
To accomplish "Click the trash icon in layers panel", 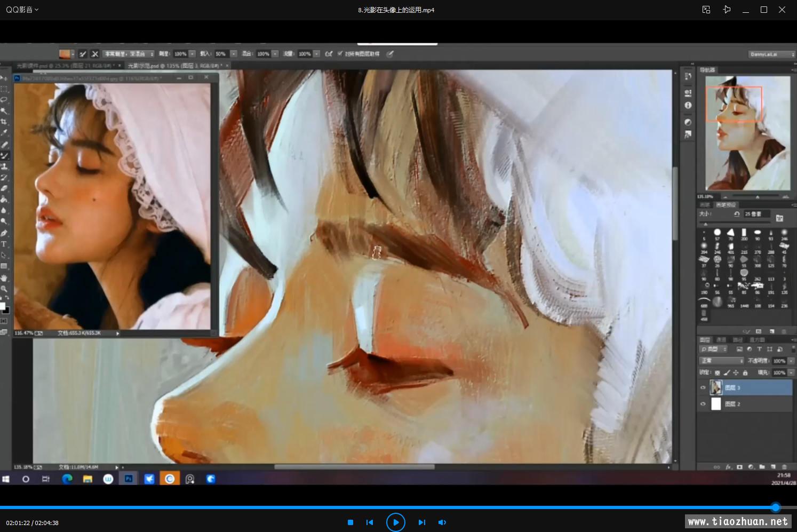I will click(x=784, y=467).
